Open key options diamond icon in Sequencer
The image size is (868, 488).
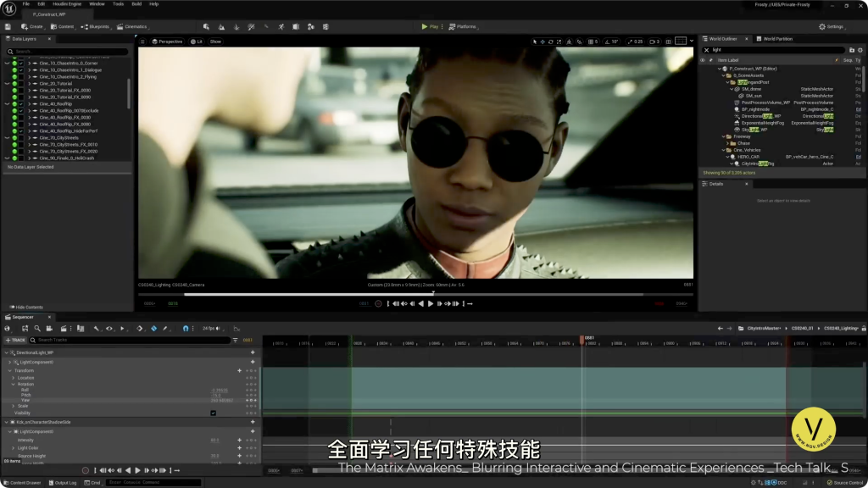click(x=140, y=329)
